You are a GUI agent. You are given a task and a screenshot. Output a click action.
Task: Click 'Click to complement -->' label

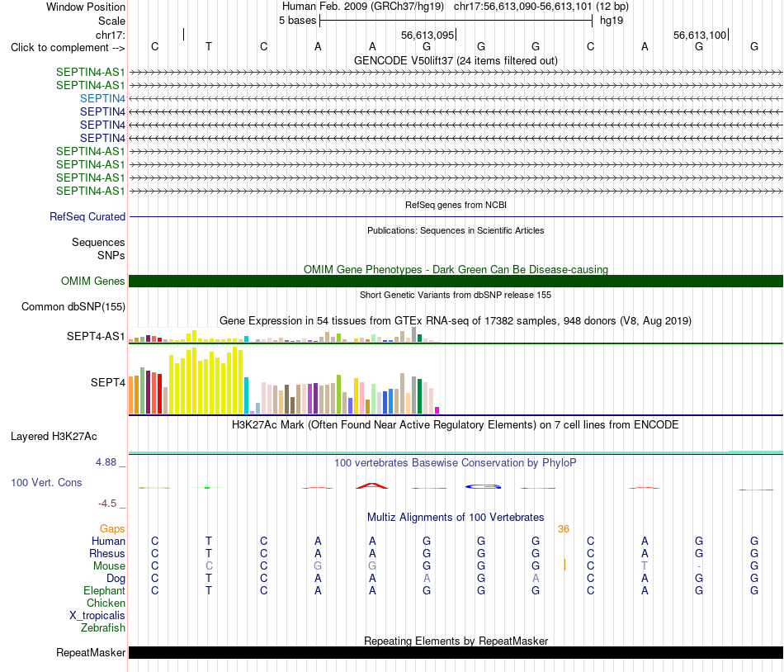[68, 48]
